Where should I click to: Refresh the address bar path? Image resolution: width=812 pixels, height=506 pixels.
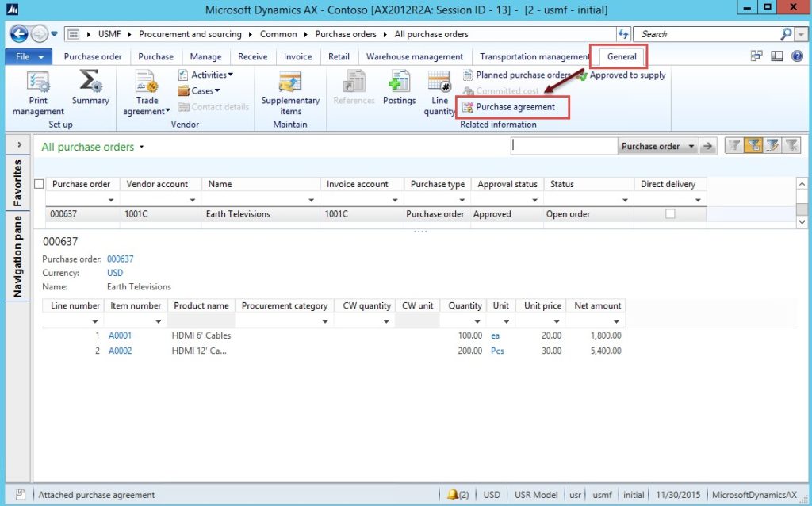point(623,34)
